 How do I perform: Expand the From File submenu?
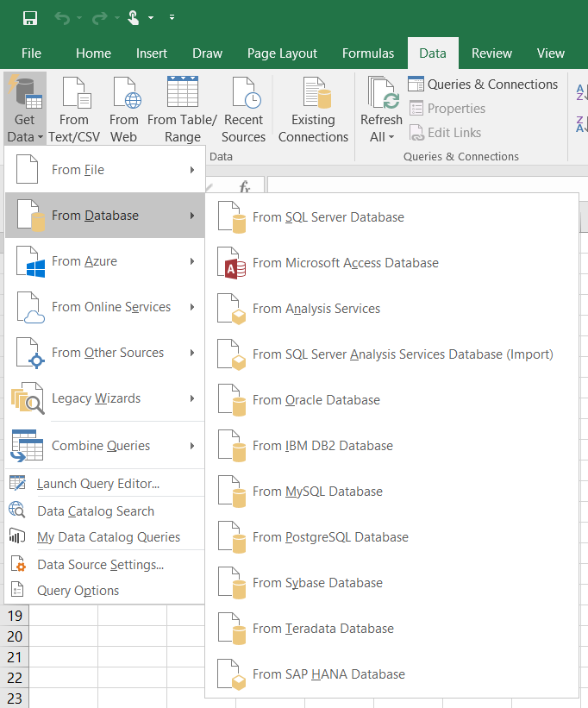(104, 170)
